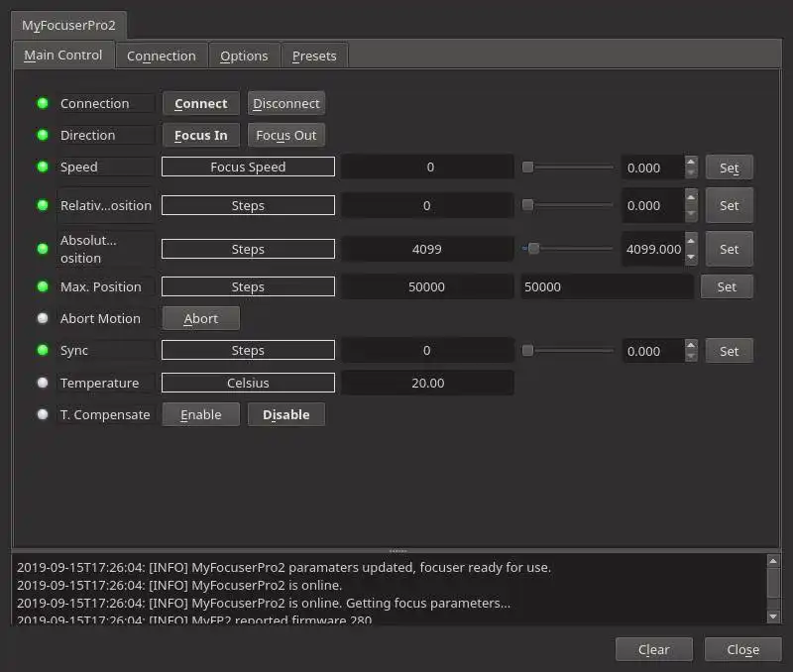Screen dimensions: 793x672
Task: Click the Speed 0.000 input field
Action: click(x=653, y=168)
